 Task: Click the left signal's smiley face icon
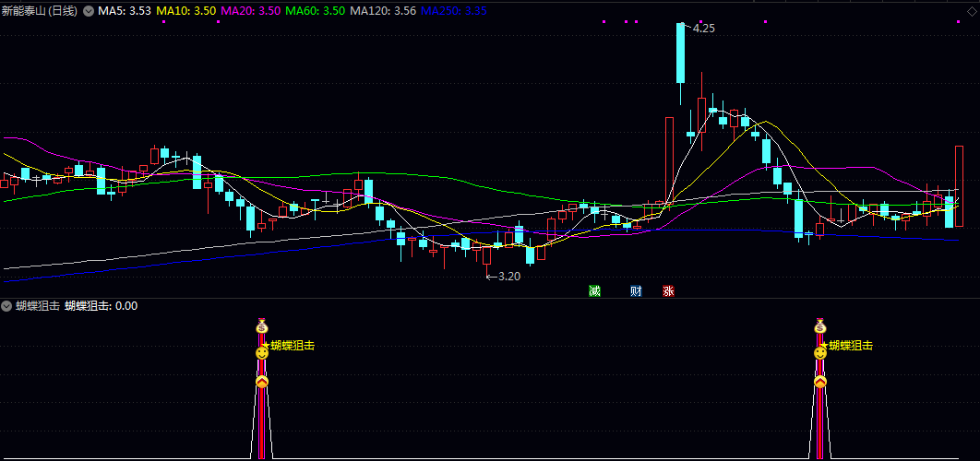(x=262, y=353)
